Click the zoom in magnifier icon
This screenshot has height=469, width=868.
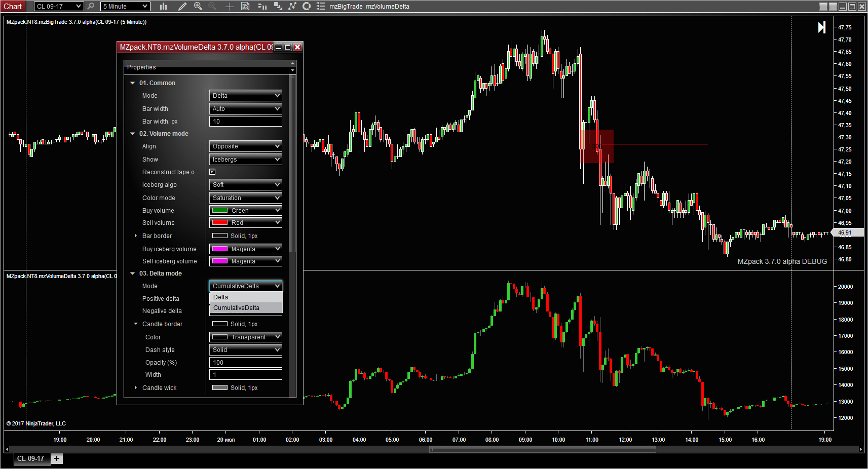pyautogui.click(x=198, y=6)
